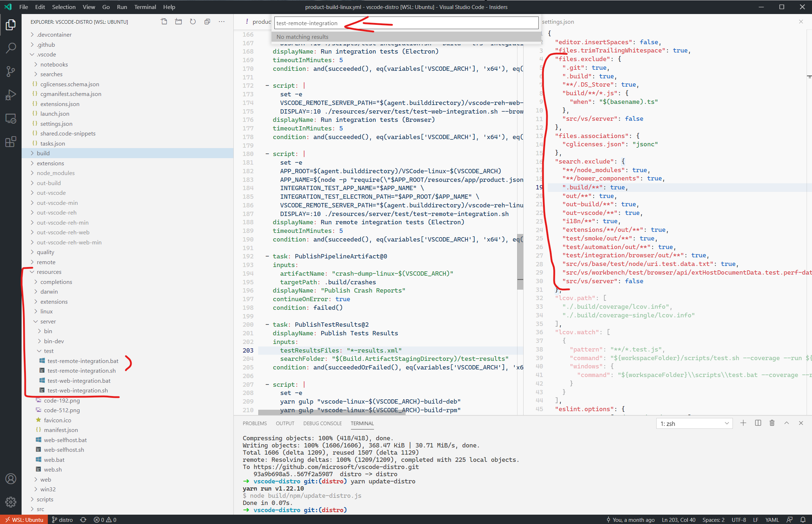Viewport: 812px width, 524px height.
Task: Open Accounts menu in activity bar
Action: (11, 479)
